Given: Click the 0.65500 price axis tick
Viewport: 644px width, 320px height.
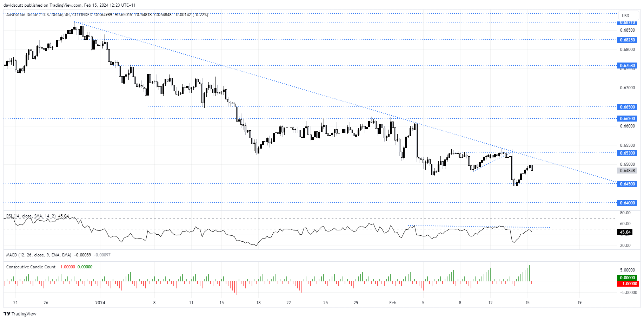Looking at the screenshot, I should tap(627, 145).
